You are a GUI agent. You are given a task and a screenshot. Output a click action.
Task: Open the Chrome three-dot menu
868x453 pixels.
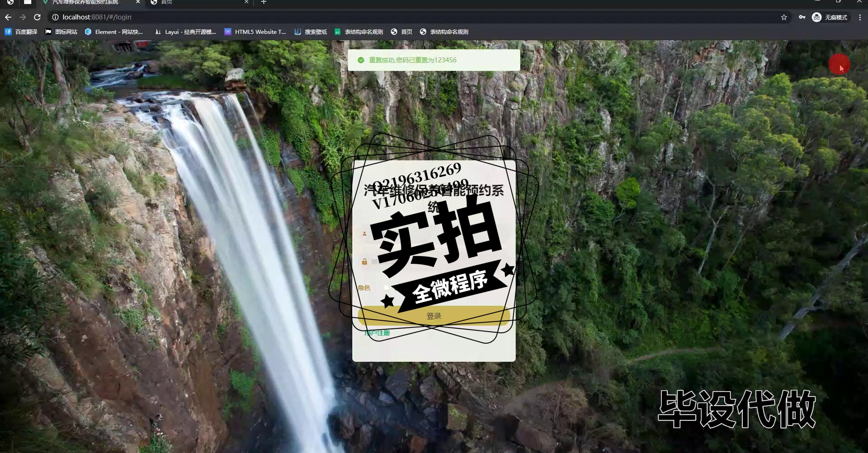860,17
